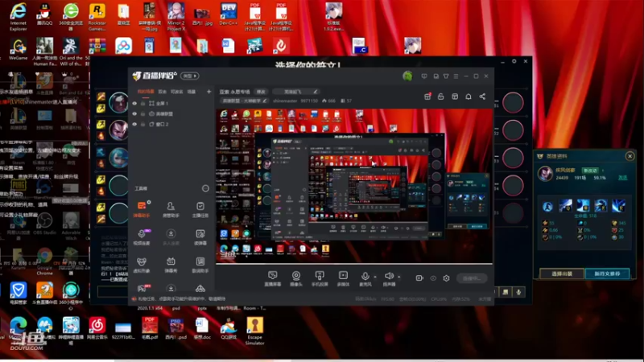Click the 扬声器 speaker icon
644x362 pixels.
click(389, 276)
